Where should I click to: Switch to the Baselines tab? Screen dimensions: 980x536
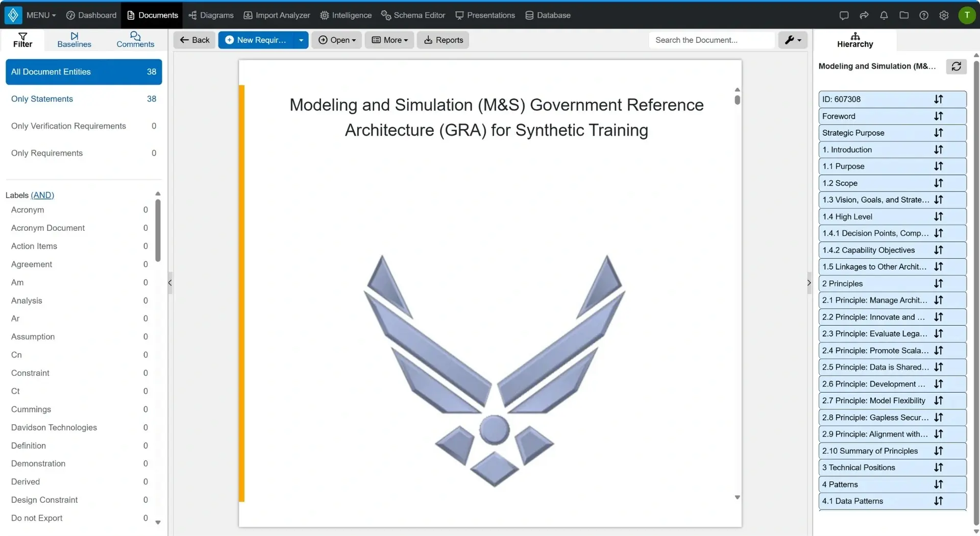[74, 40]
